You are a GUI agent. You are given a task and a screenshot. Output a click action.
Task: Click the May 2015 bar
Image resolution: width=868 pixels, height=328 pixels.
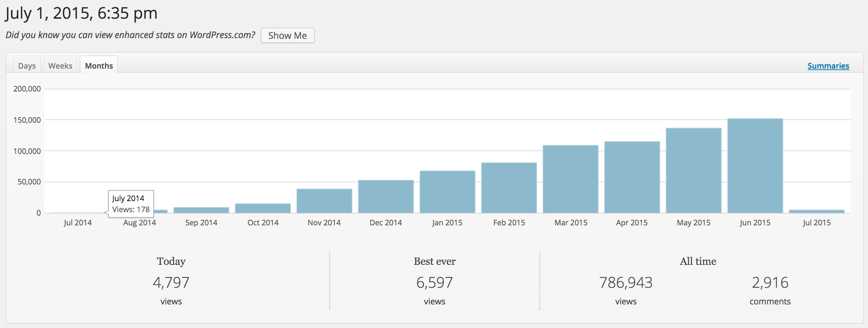coord(694,171)
